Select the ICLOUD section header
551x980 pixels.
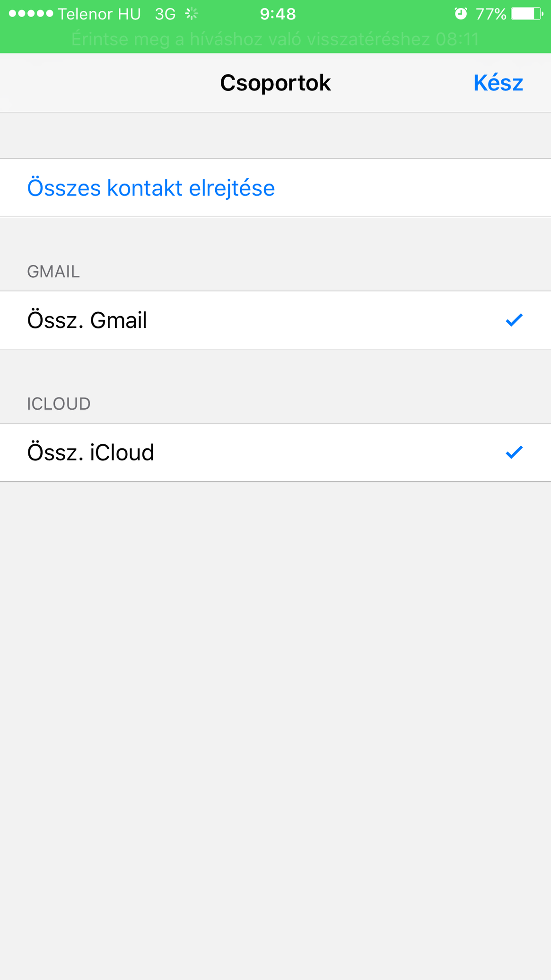[59, 404]
